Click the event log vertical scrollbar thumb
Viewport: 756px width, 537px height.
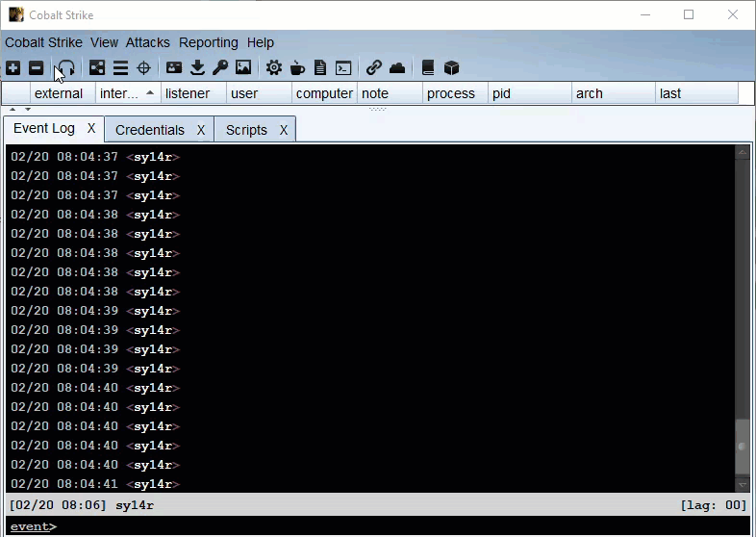743,447
